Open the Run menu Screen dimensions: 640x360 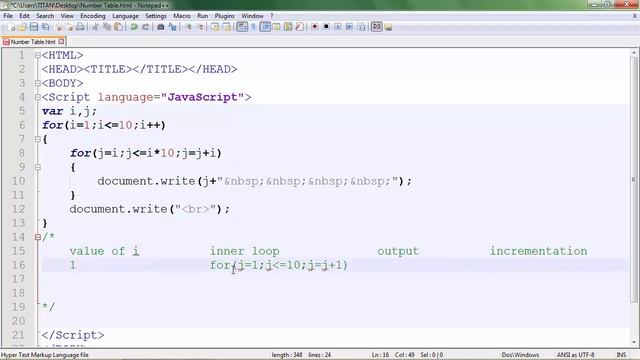point(202,16)
